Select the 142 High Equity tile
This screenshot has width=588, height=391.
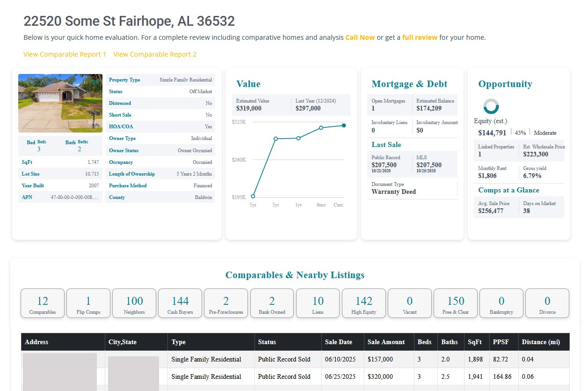pyautogui.click(x=364, y=303)
